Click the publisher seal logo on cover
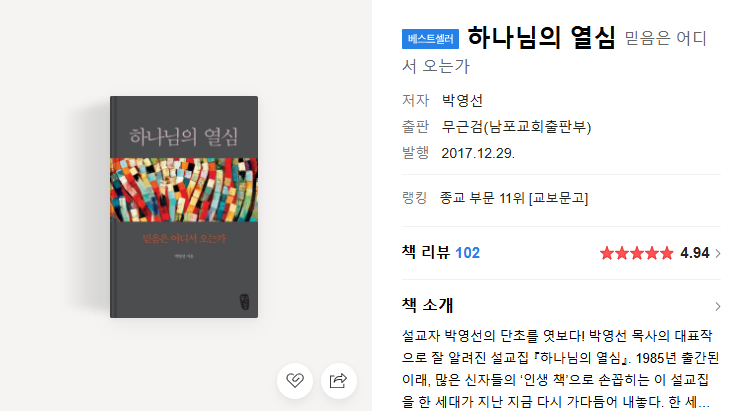729x411 pixels. (x=244, y=301)
